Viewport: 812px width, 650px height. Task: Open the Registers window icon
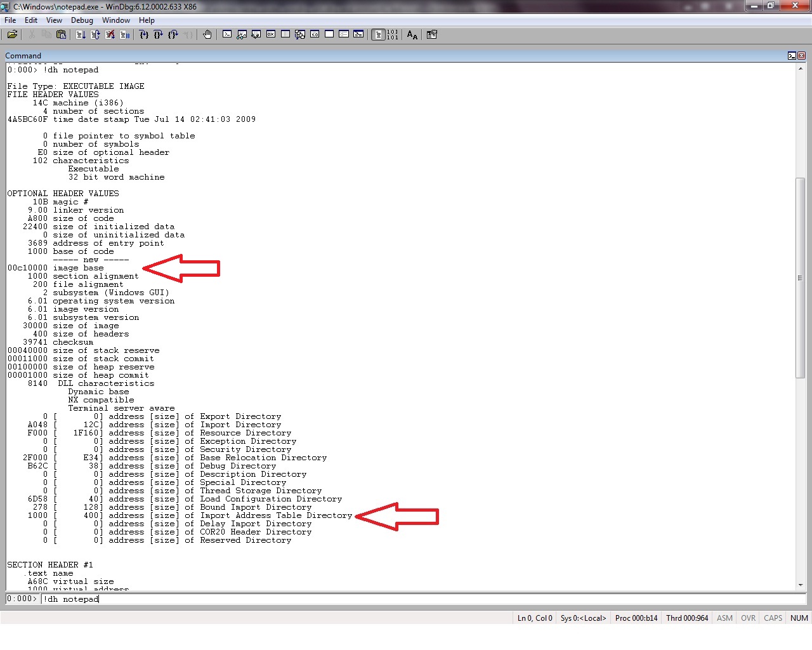271,35
